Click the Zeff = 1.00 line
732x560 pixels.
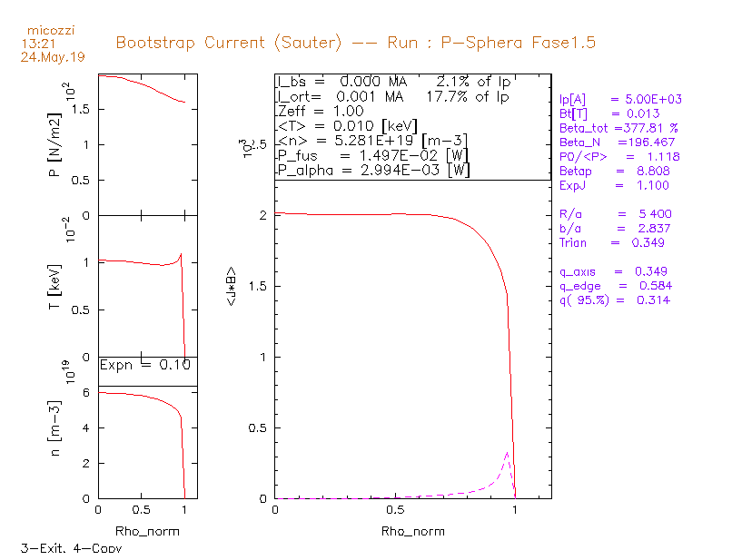(321, 111)
